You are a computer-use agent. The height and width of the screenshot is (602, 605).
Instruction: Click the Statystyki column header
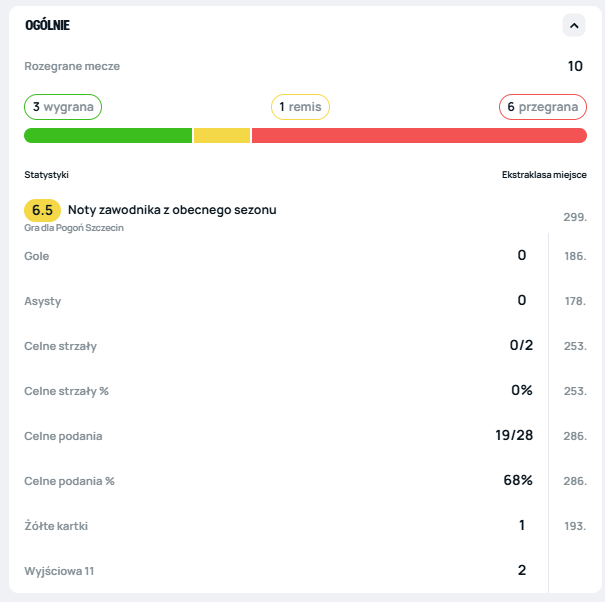(x=47, y=175)
